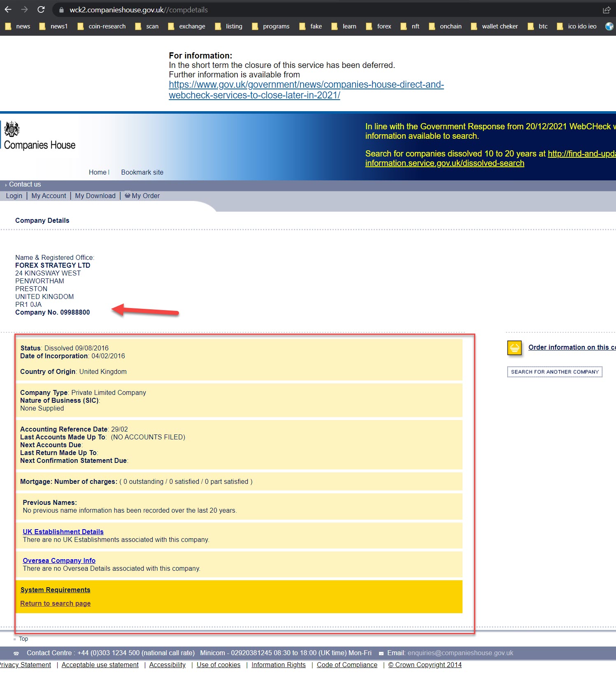Open Oversea Company Info link

[59, 560]
